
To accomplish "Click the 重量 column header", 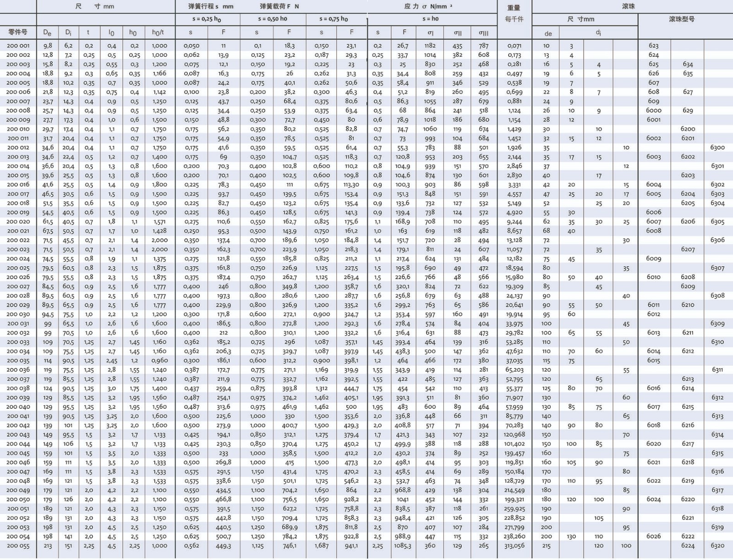I will coord(514,8).
